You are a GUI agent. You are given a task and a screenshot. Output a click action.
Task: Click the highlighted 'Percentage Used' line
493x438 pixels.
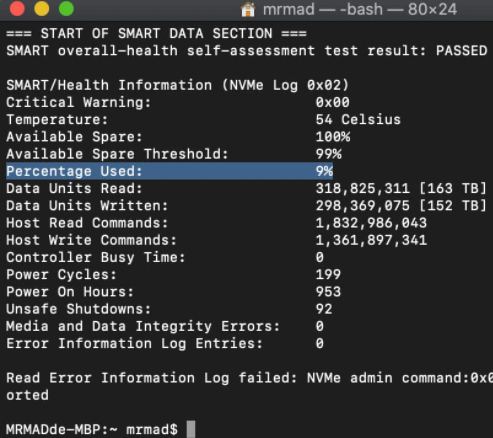170,171
